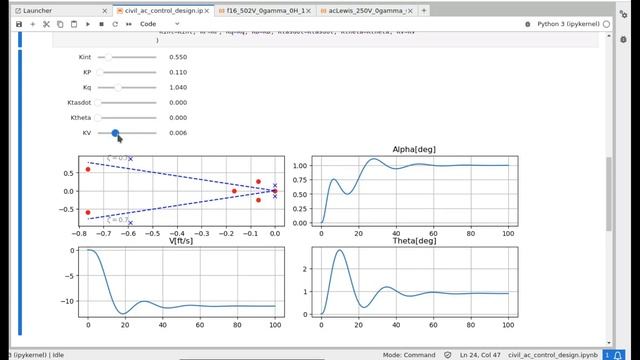Restart kernel and run all cells

click(129, 24)
